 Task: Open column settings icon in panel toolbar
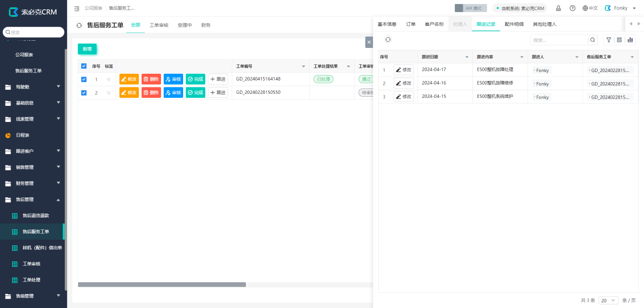pos(619,40)
